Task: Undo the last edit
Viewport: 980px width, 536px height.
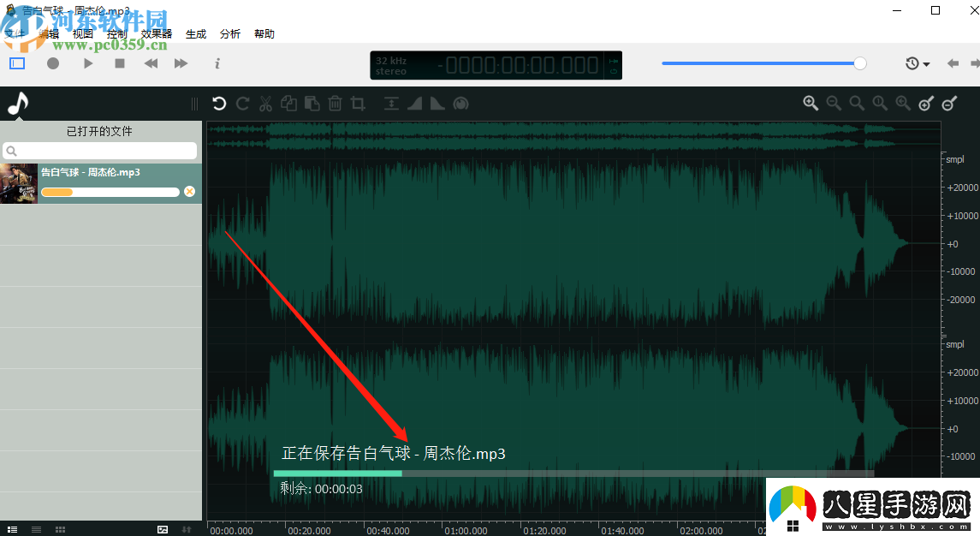Action: pyautogui.click(x=219, y=103)
